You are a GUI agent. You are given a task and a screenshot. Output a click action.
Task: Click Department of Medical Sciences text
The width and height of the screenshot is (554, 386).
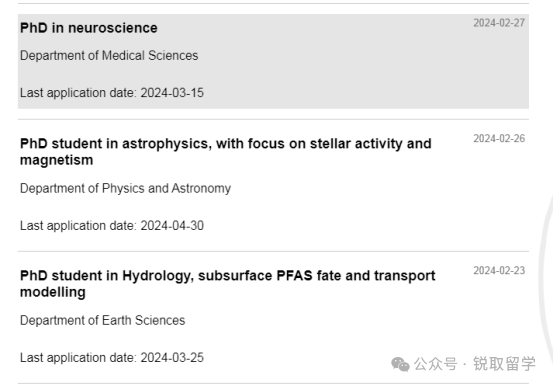coord(109,55)
